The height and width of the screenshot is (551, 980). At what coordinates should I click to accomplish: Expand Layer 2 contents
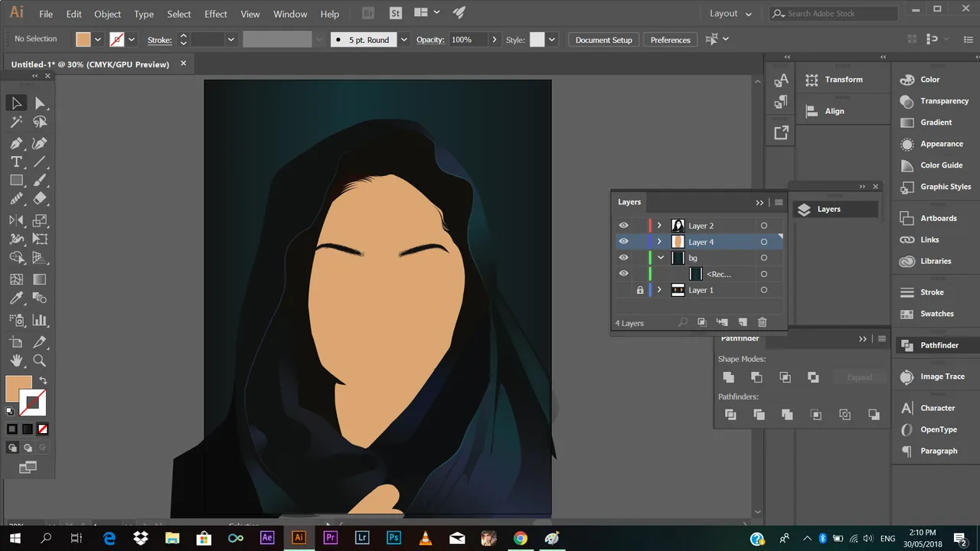[659, 226]
